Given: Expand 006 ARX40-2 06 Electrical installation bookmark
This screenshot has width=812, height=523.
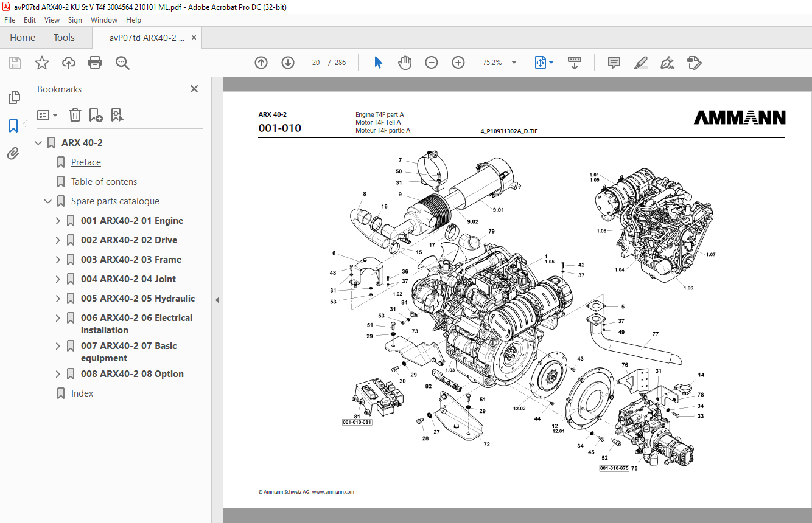Looking at the screenshot, I should point(58,318).
